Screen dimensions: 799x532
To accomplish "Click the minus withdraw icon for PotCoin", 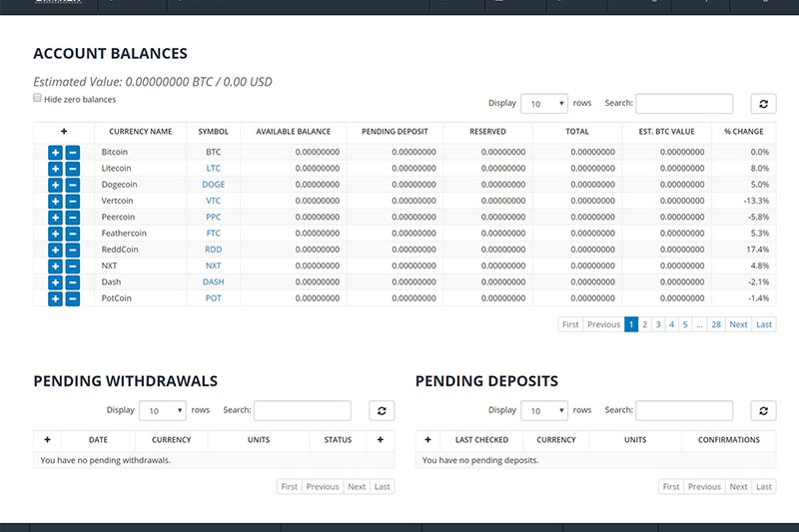I will (x=72, y=298).
